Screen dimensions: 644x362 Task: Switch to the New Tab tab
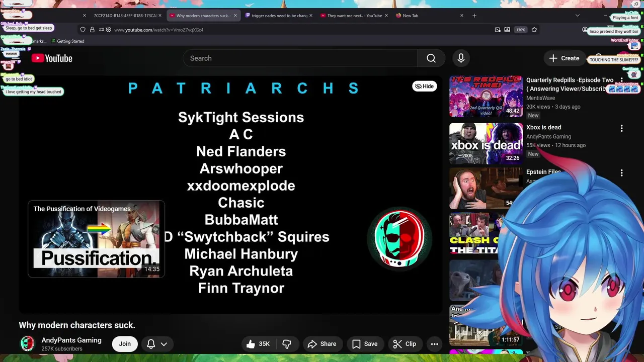click(x=430, y=16)
